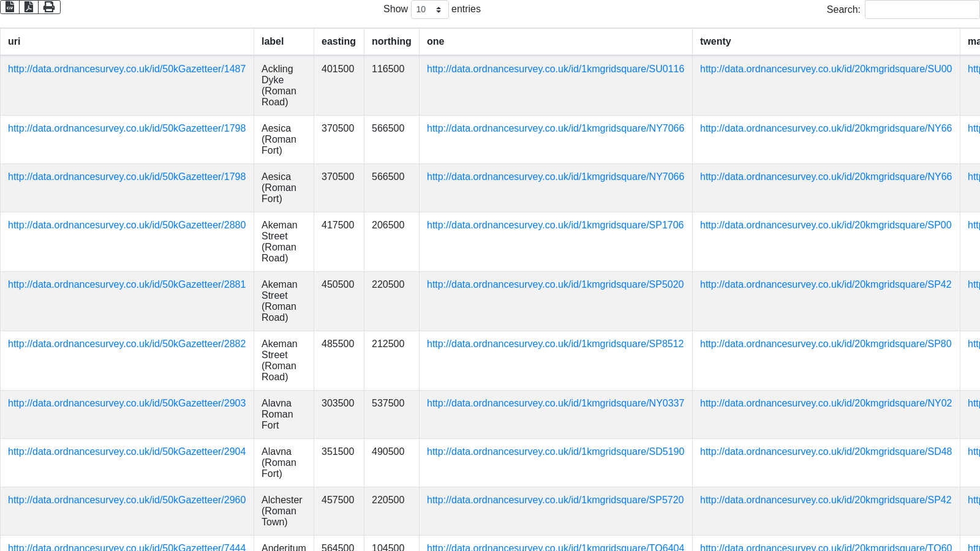Open the 50kGazetteer/1487 uri link

click(x=127, y=69)
